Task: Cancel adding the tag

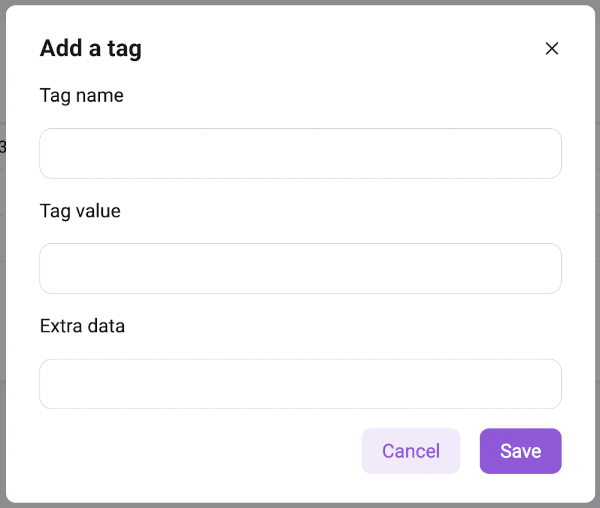Action: click(x=411, y=451)
